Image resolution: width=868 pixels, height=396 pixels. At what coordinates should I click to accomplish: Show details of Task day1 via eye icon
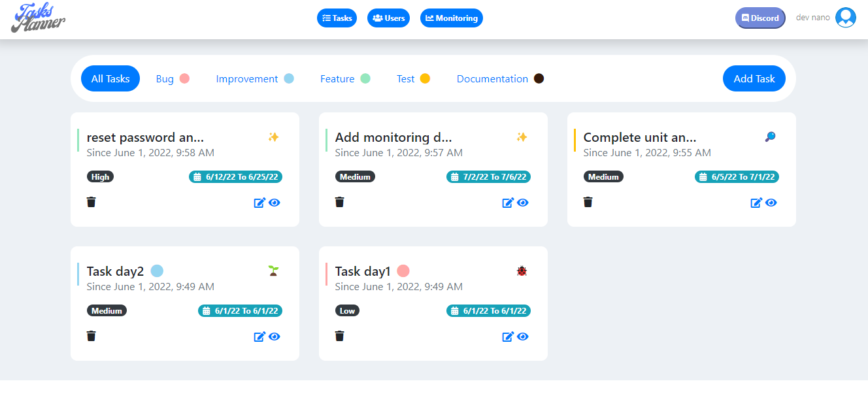[x=522, y=336]
